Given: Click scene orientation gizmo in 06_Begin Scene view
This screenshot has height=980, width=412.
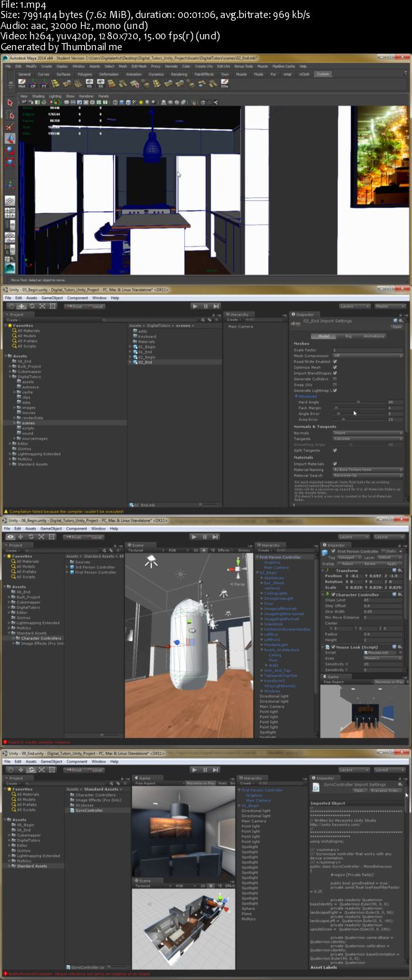Looking at the screenshot, I should [x=239, y=569].
